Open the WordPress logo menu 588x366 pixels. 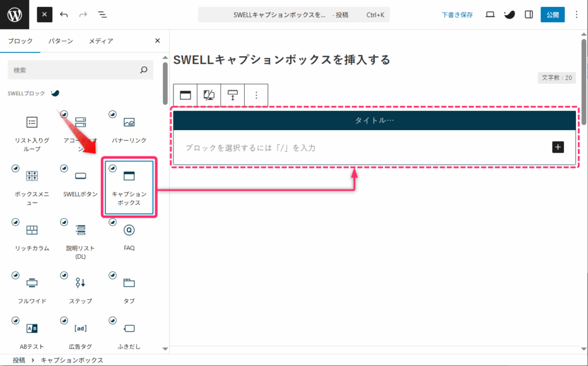[x=14, y=14]
